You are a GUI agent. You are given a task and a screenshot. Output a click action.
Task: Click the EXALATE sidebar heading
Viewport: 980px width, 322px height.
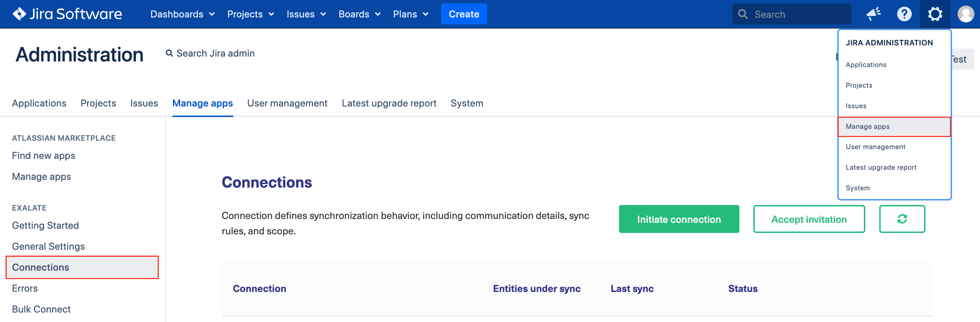(29, 208)
